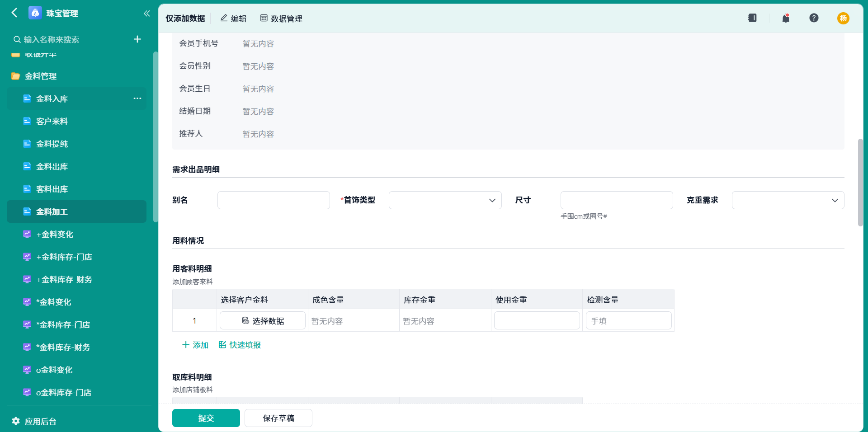Switch to 仅添加数据 tab
The height and width of the screenshot is (432, 868).
click(x=185, y=18)
